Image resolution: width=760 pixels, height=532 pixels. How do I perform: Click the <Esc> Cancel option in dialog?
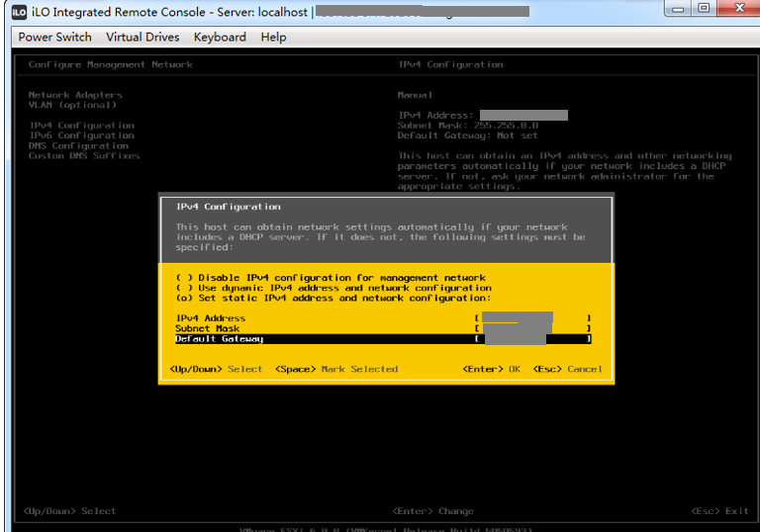coord(567,369)
